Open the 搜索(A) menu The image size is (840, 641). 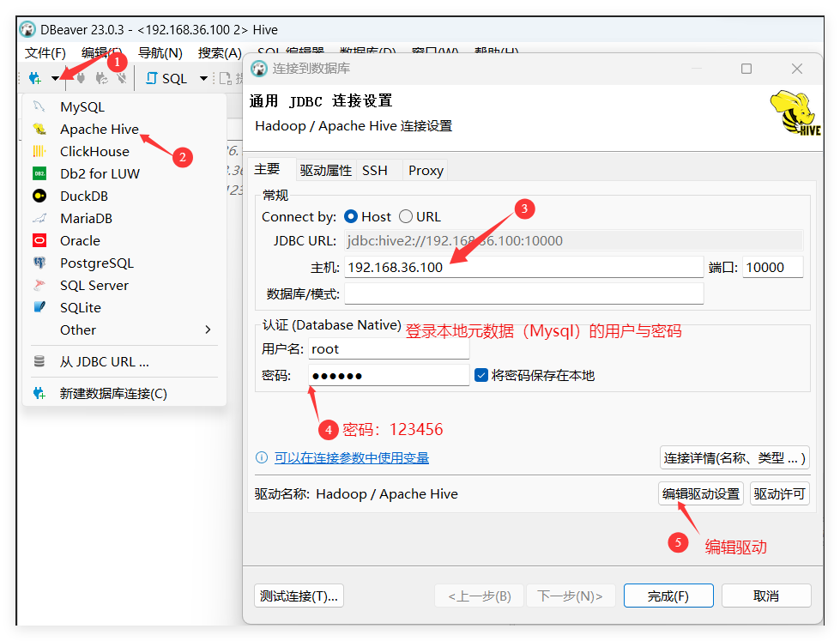click(x=220, y=52)
